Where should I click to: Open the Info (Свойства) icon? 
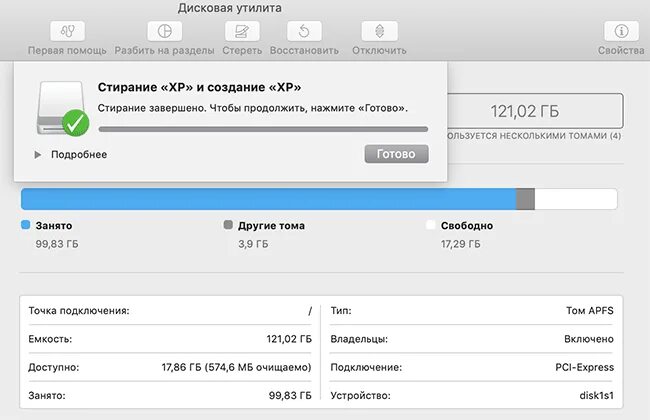pyautogui.click(x=621, y=31)
